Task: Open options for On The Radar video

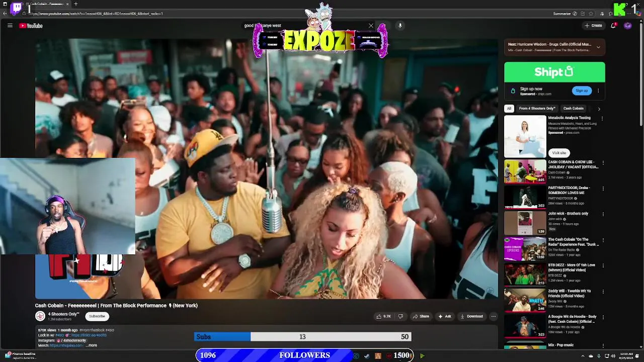Action: click(x=603, y=240)
